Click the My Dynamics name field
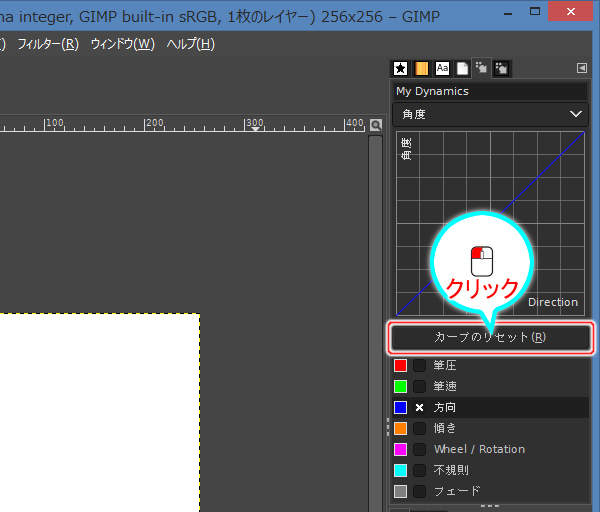Screen dimensions: 600x512 click(x=489, y=91)
